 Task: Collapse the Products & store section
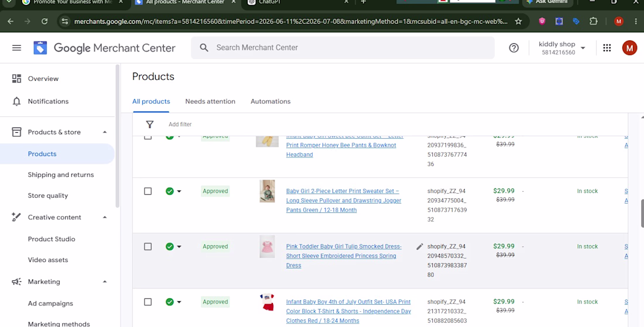(x=105, y=132)
